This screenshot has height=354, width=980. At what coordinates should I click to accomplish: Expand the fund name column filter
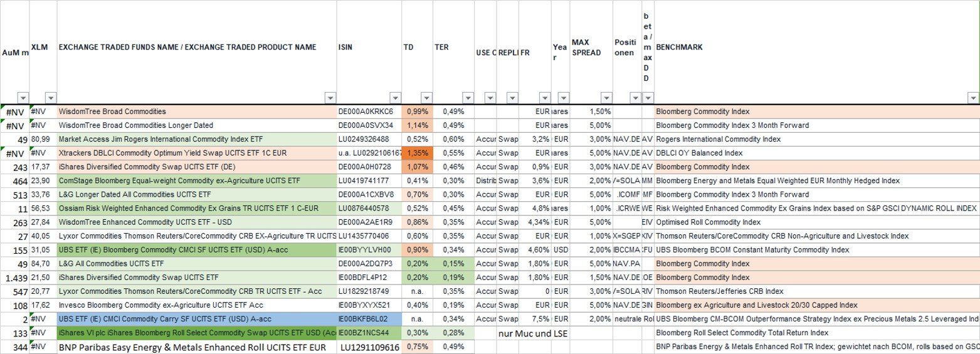(330, 98)
